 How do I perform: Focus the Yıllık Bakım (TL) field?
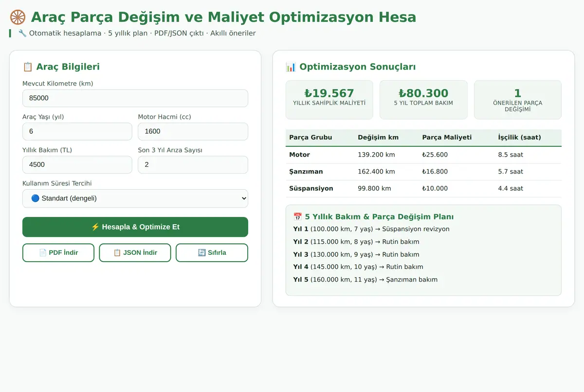tap(77, 164)
